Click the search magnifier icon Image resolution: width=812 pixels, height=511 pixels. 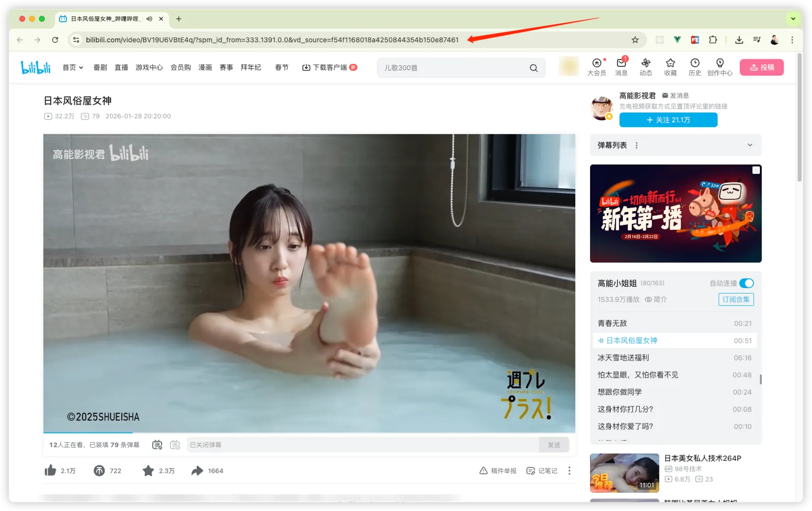(x=534, y=68)
